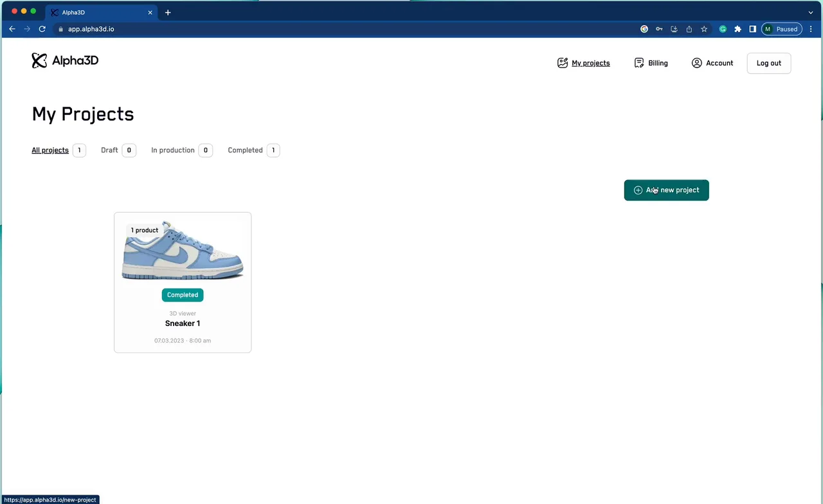This screenshot has height=504, width=823.
Task: Close the Alpha3D browser tab
Action: point(150,12)
